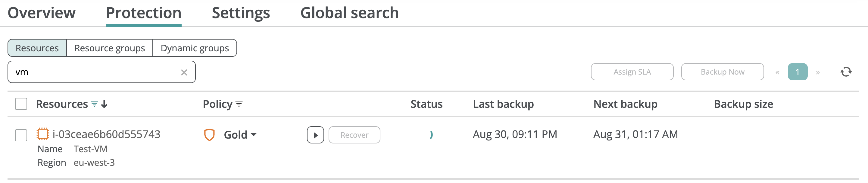Clear the search field with X icon

[x=184, y=72]
